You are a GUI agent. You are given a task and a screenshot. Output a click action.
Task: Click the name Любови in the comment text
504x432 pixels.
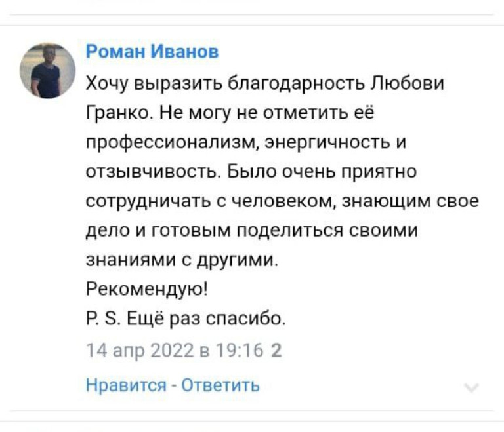point(408,83)
